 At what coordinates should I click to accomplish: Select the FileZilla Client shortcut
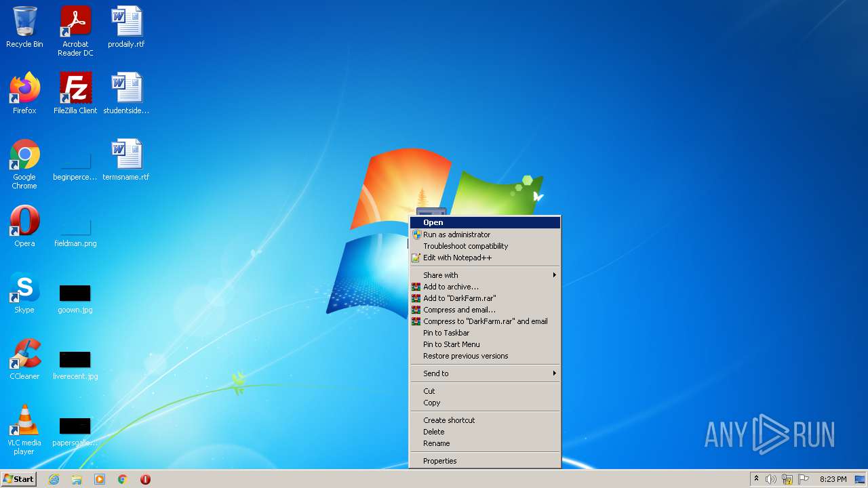pyautogui.click(x=75, y=94)
